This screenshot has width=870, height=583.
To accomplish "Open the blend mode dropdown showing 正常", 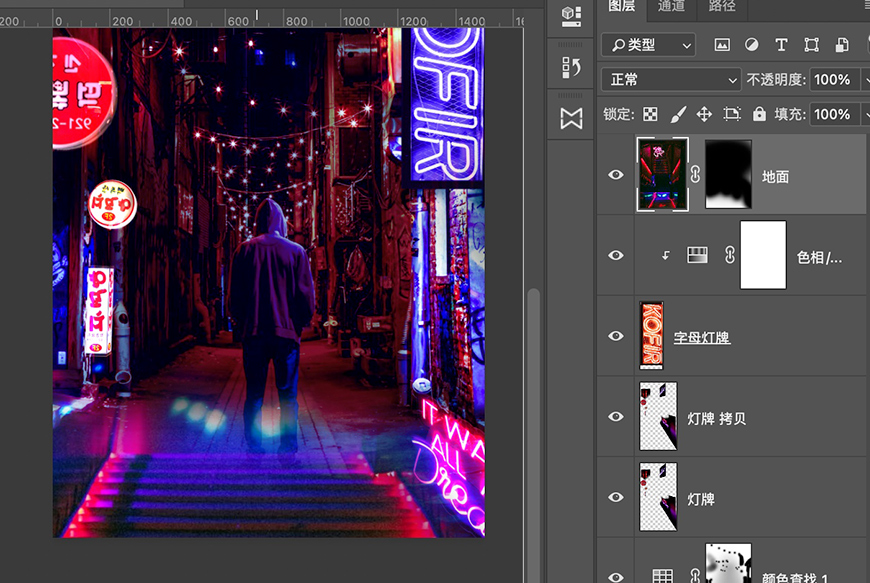I will click(x=670, y=79).
